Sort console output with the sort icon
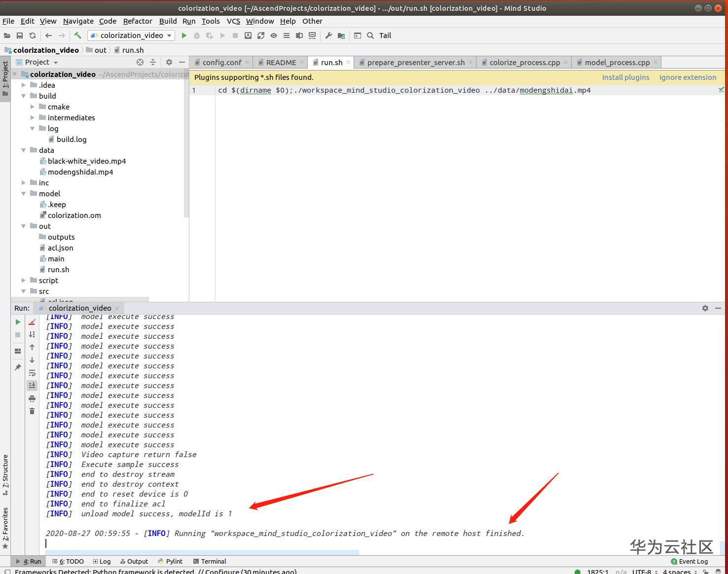 [x=32, y=334]
